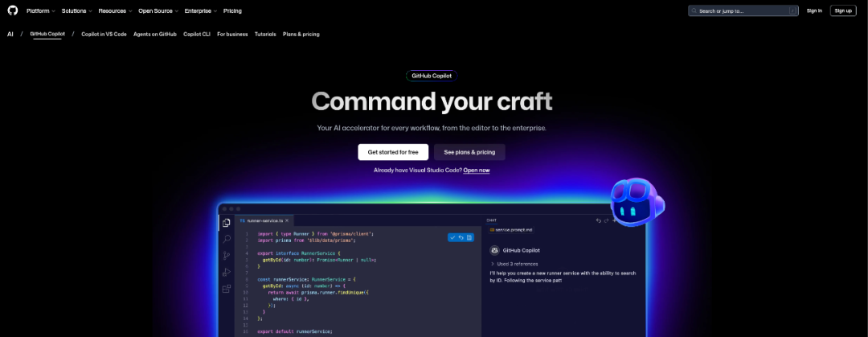Open the Run and Debug icon in sidebar

click(227, 272)
